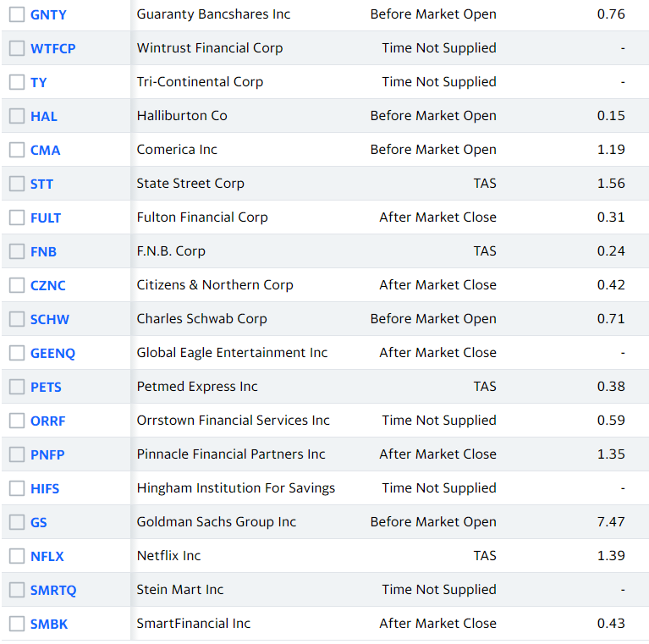Select SmartFinancial Inc company name

(194, 624)
